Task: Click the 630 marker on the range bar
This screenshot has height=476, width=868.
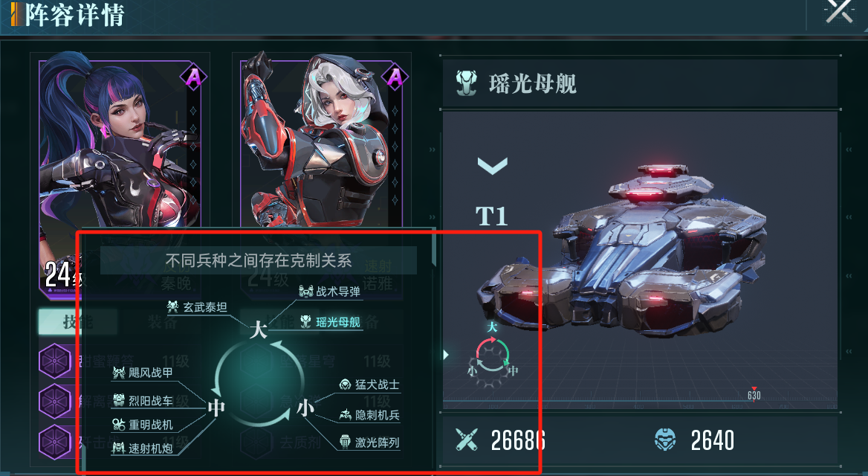Action: click(x=754, y=394)
